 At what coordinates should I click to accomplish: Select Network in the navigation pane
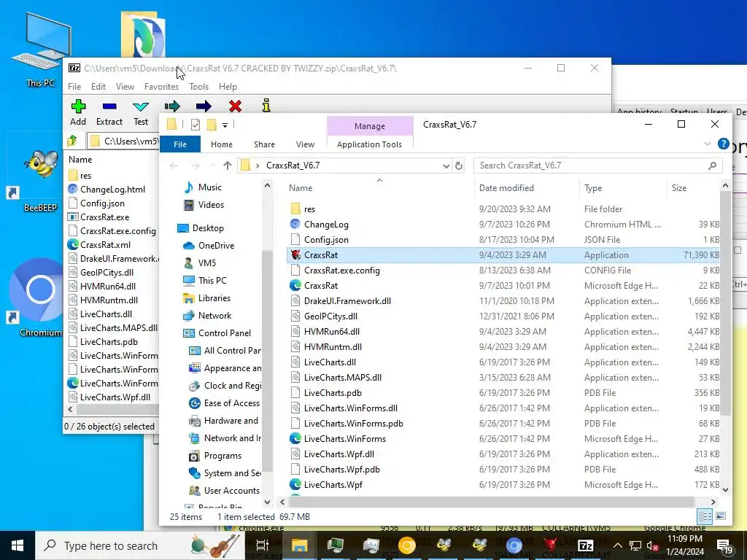click(215, 316)
